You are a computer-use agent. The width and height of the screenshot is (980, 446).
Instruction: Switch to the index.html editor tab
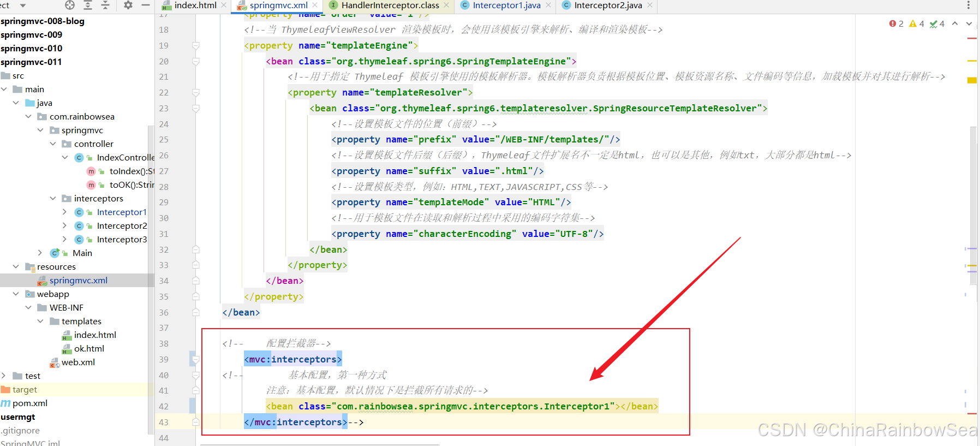coord(189,5)
